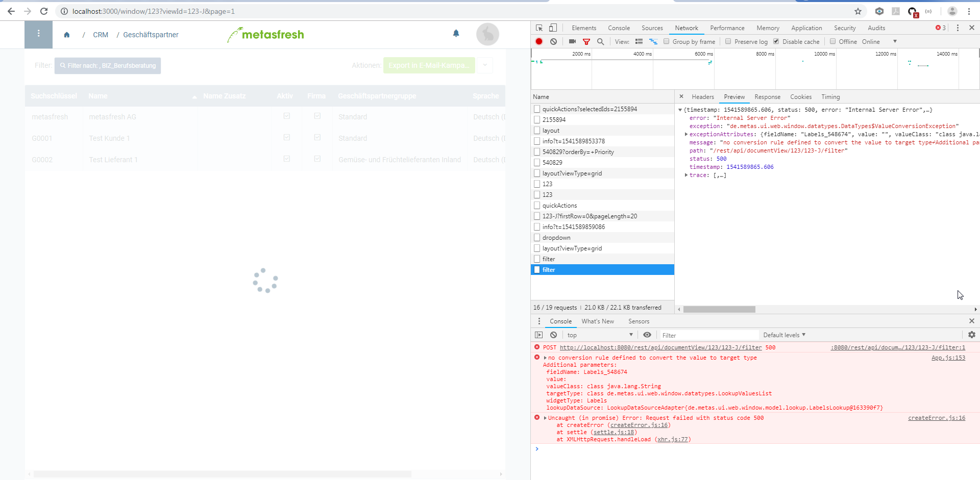Toggle live expression eye icon

[647, 335]
